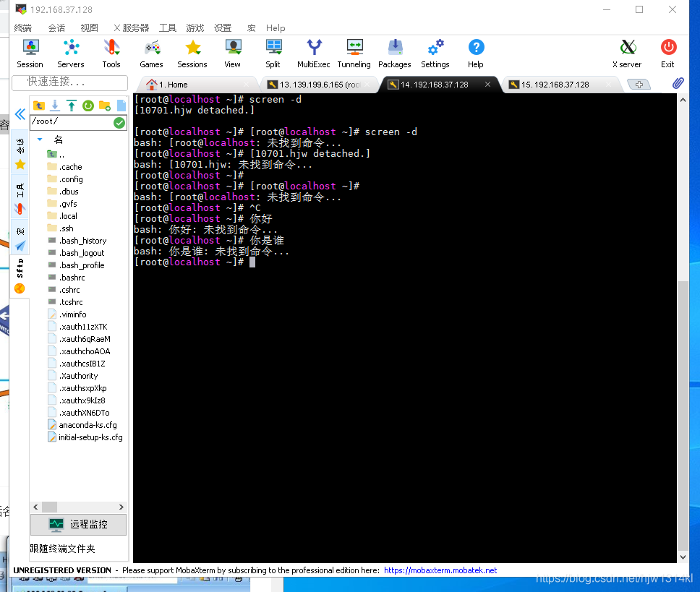Toggle 跟随终端文件夹 follow terminal folder
The height and width of the screenshot is (592, 700).
(x=62, y=549)
